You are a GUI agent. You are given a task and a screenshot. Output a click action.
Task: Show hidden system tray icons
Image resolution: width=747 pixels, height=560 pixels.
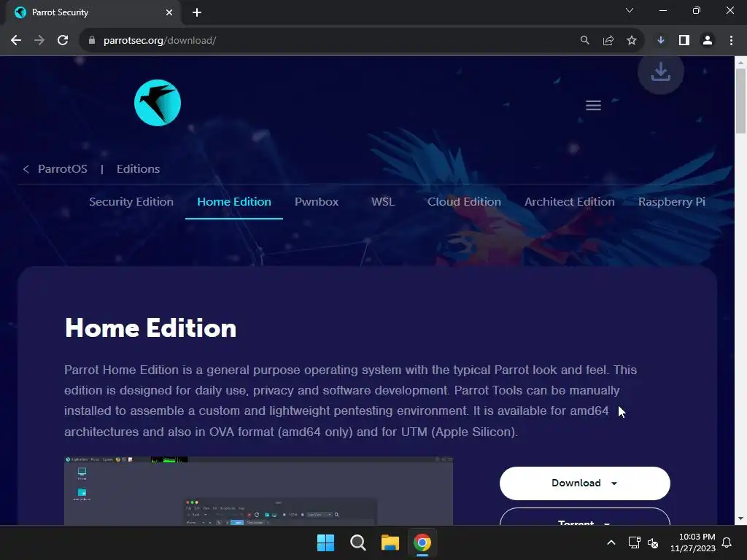point(611,542)
